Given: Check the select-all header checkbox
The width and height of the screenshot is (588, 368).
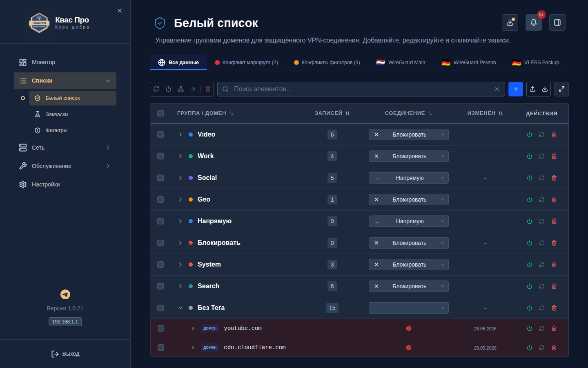Looking at the screenshot, I should pos(160,113).
